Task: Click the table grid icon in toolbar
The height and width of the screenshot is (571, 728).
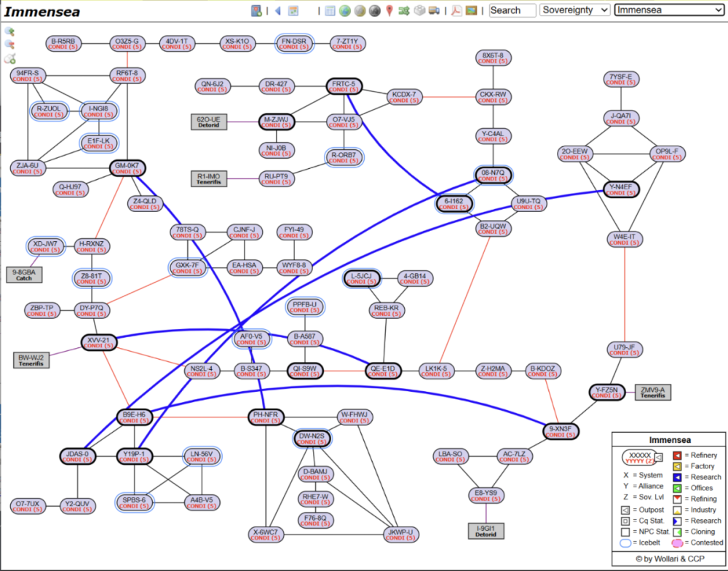Action: pos(330,10)
